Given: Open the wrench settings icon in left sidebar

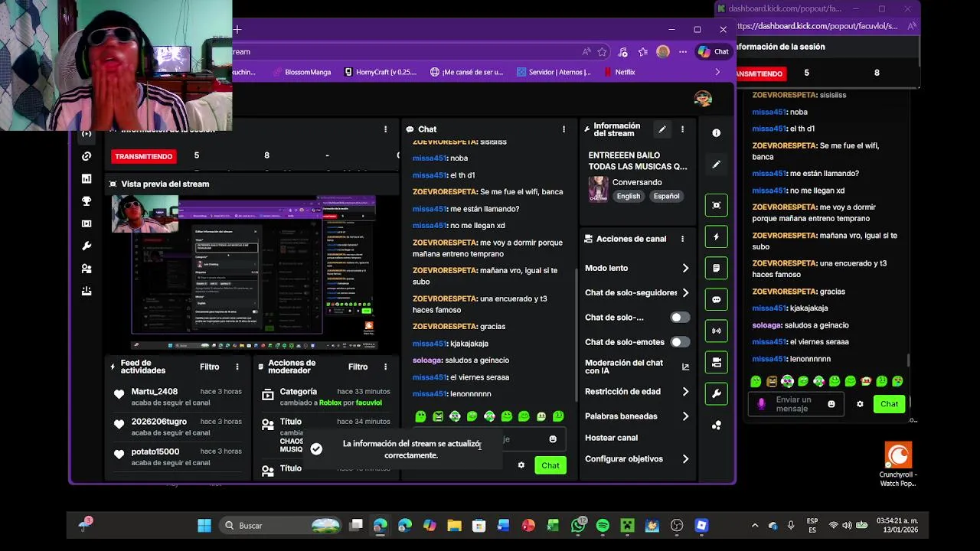Looking at the screenshot, I should (87, 246).
